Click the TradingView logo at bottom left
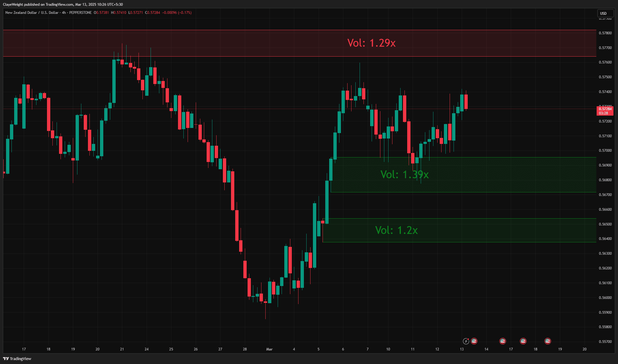618x364 pixels. 17,359
